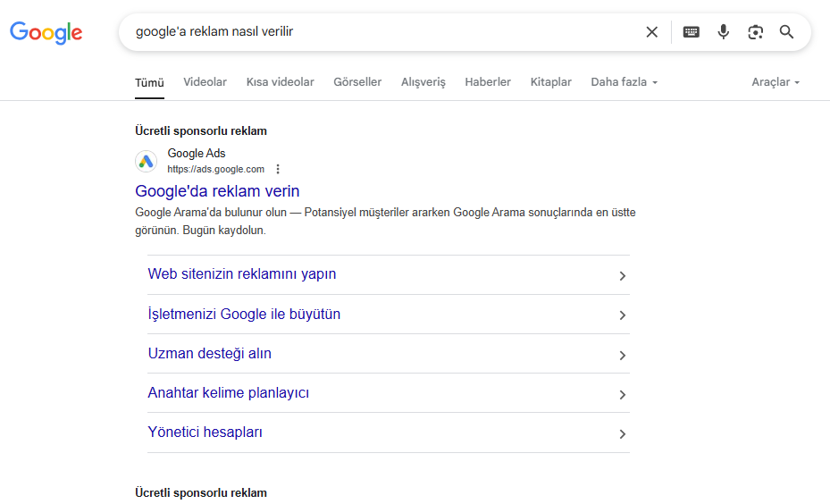Clear the search box with the X icon
Viewport: 830px width, 504px height.
(651, 32)
